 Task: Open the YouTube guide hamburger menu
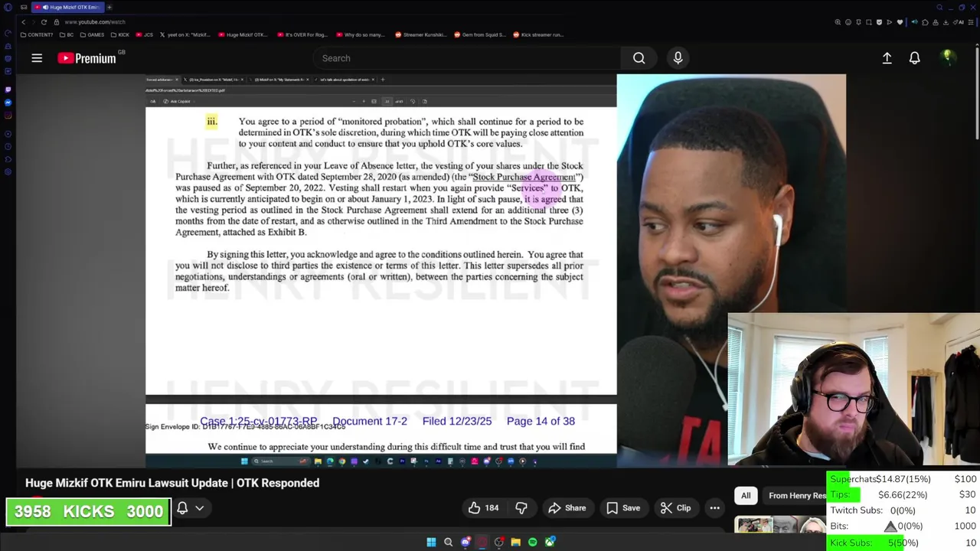37,58
